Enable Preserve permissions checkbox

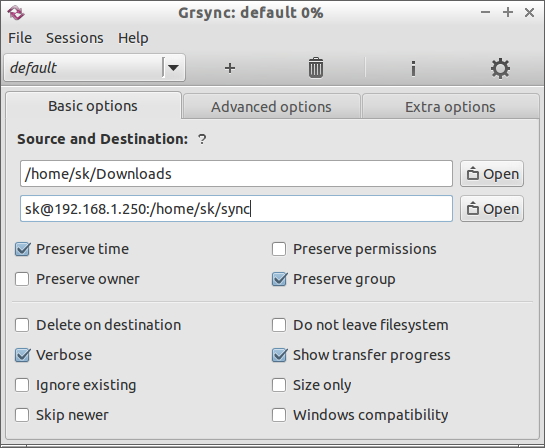[x=279, y=249]
